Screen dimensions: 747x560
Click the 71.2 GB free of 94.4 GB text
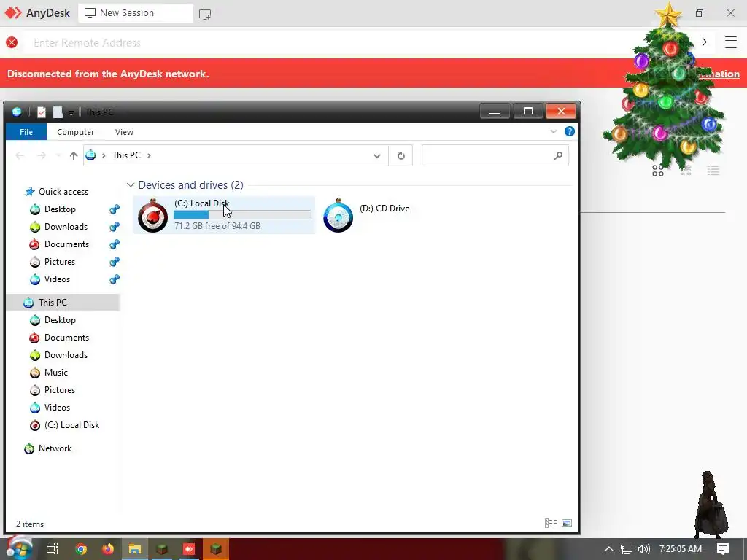point(217,226)
